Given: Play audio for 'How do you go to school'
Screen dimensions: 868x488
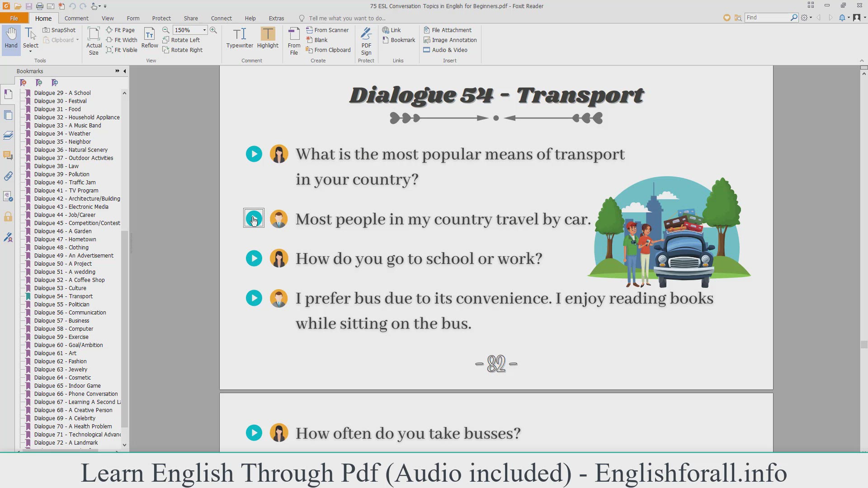Looking at the screenshot, I should coord(254,258).
